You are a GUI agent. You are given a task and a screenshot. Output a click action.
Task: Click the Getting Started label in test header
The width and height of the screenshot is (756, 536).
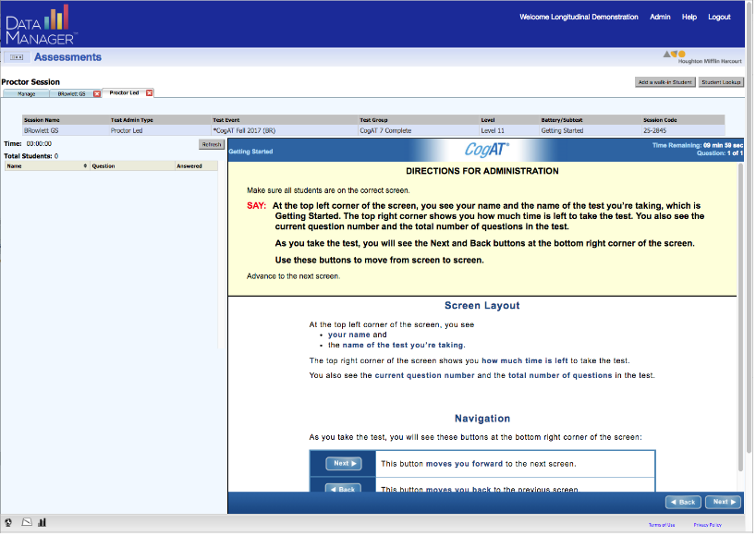[251, 152]
